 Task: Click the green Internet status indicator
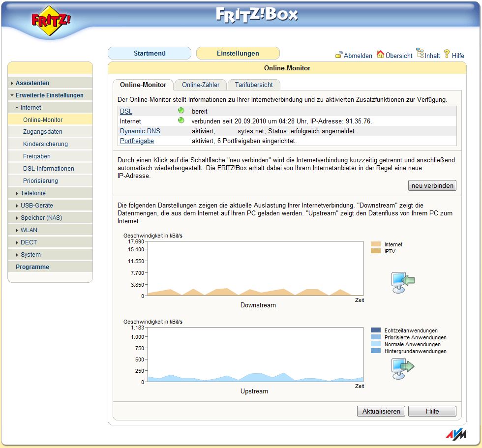tap(181, 120)
